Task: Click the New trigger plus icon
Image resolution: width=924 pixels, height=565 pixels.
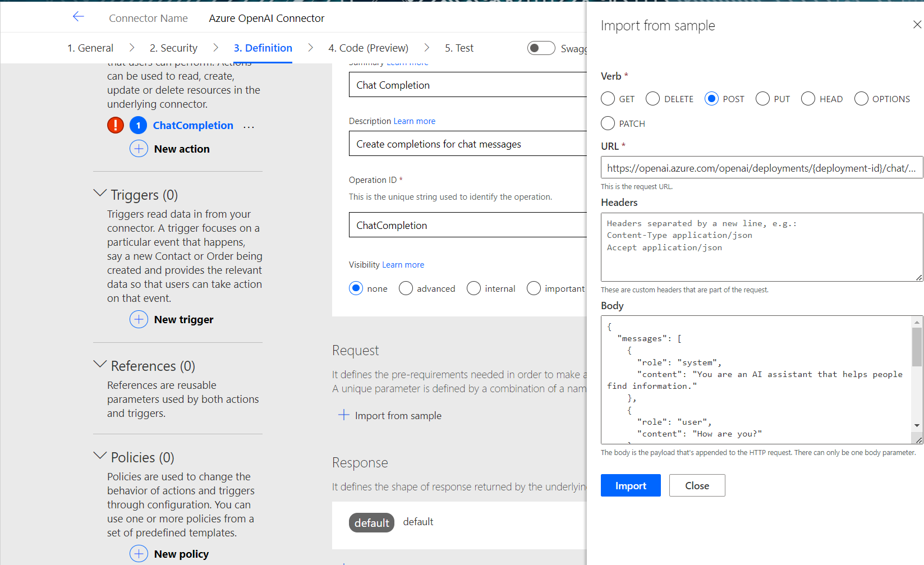Action: (139, 319)
